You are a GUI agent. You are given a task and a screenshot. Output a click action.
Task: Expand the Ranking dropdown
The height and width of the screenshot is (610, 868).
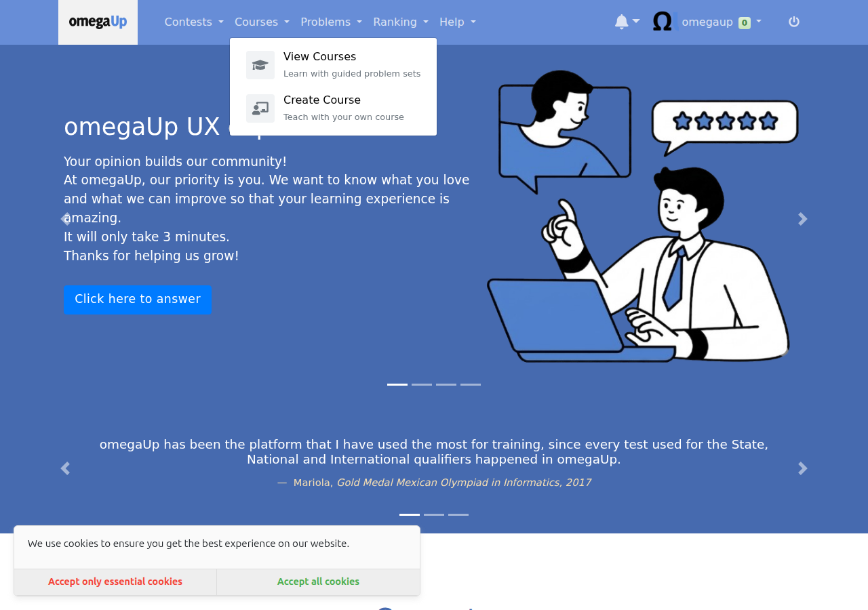[x=401, y=22]
